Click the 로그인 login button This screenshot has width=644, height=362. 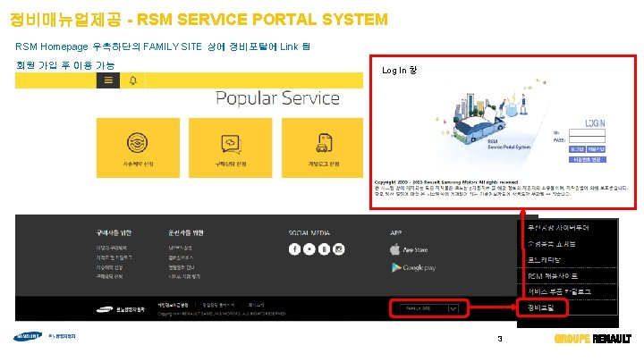[x=577, y=149]
